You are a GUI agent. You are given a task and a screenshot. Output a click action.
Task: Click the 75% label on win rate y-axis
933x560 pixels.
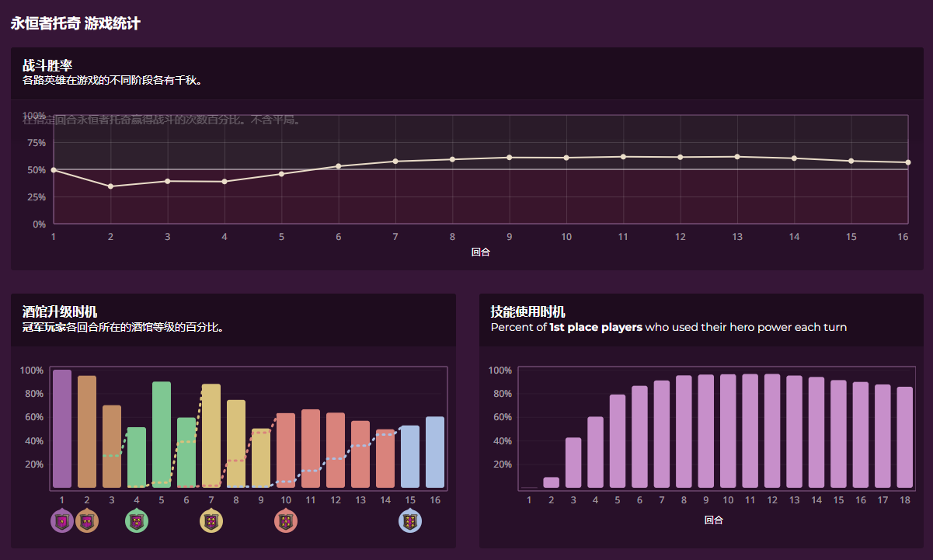(x=36, y=143)
